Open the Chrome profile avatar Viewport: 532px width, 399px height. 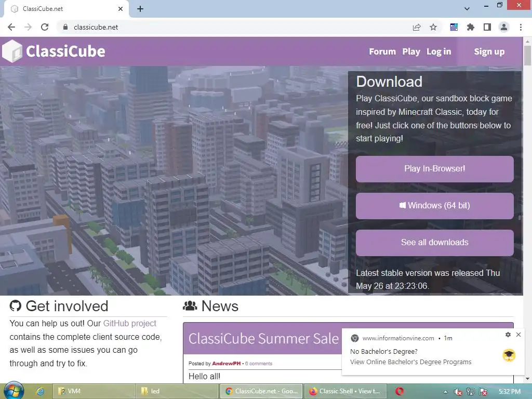(504, 27)
